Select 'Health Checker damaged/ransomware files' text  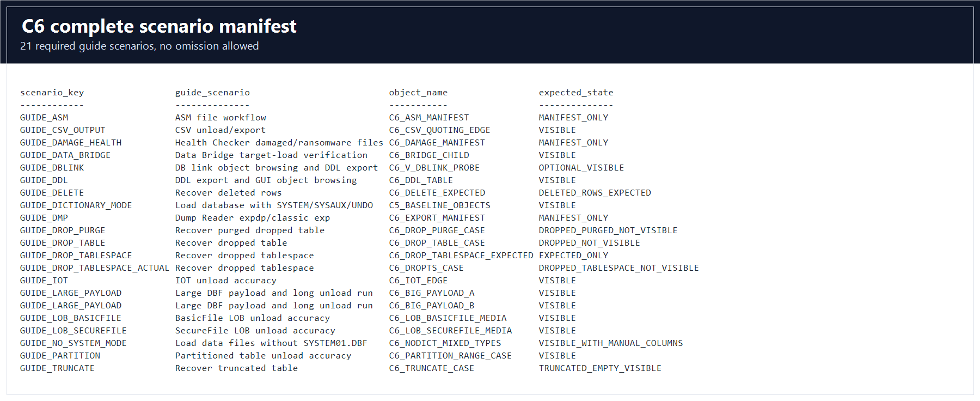(279, 143)
